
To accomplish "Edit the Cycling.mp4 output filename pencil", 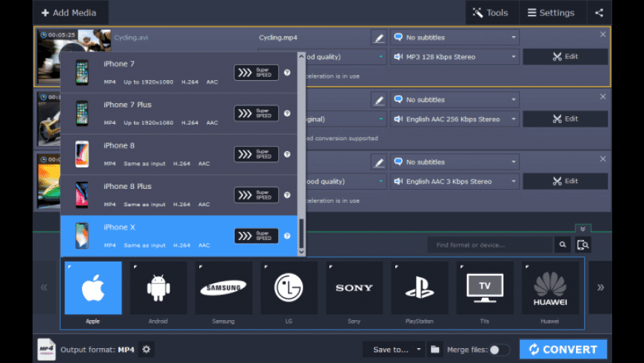I will click(379, 37).
